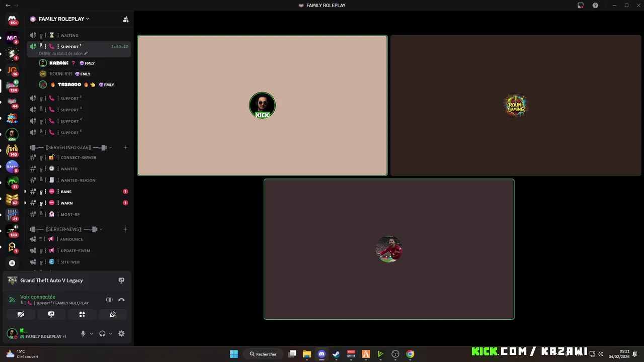Share your screen button
The height and width of the screenshot is (362, 644).
pos(51,314)
